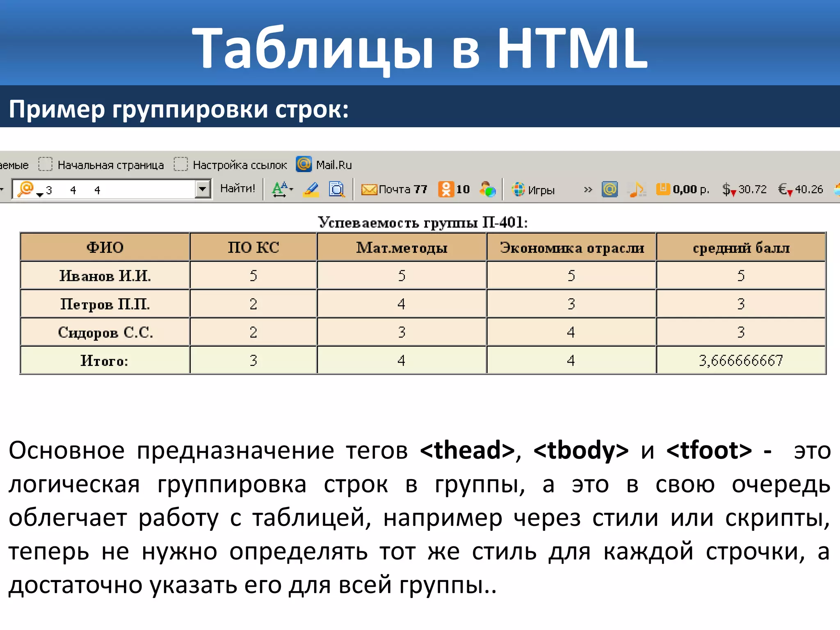Click the ПО КС column header
Image resolution: width=840 pixels, height=630 pixels.
coord(253,247)
